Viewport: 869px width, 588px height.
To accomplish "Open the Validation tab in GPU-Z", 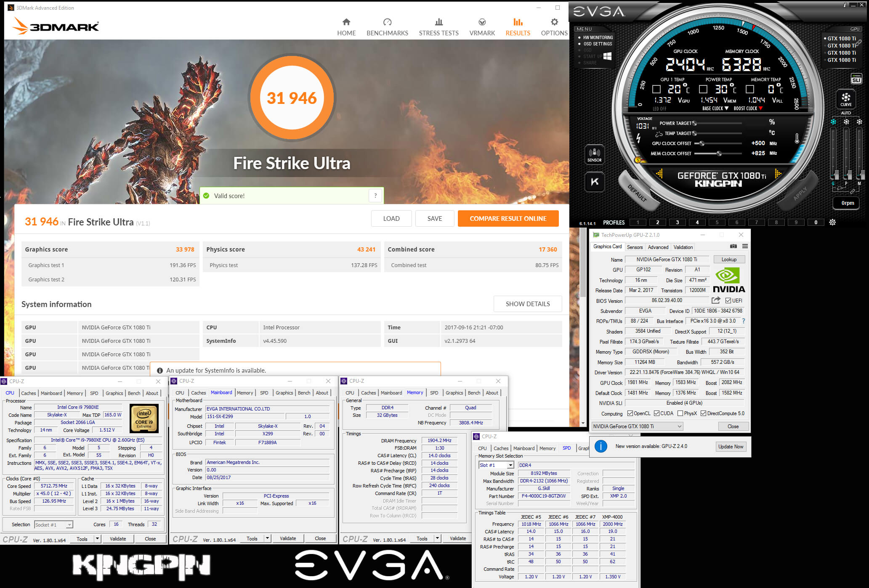I will tap(683, 247).
